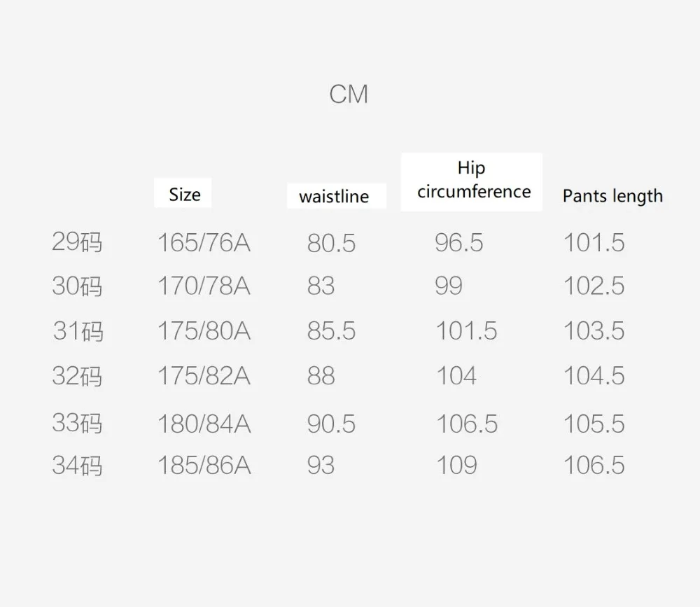
Task: Select the 34码 row label
Action: (x=77, y=465)
